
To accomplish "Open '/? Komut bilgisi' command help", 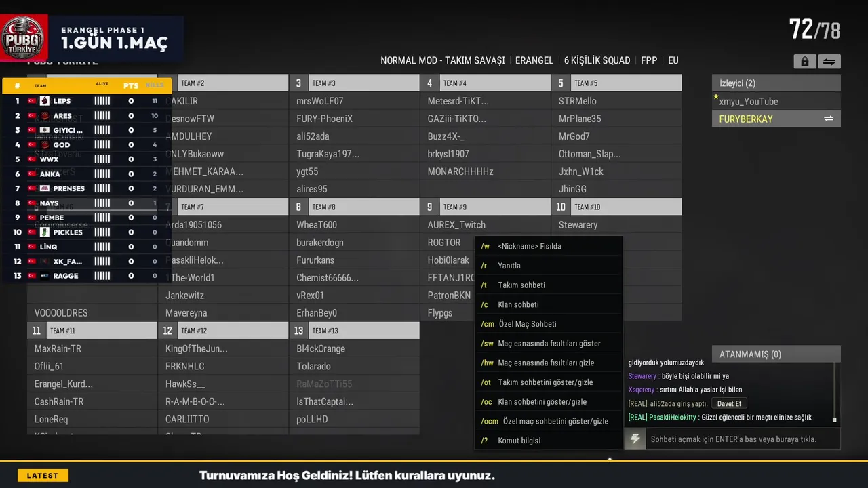I will (548, 441).
